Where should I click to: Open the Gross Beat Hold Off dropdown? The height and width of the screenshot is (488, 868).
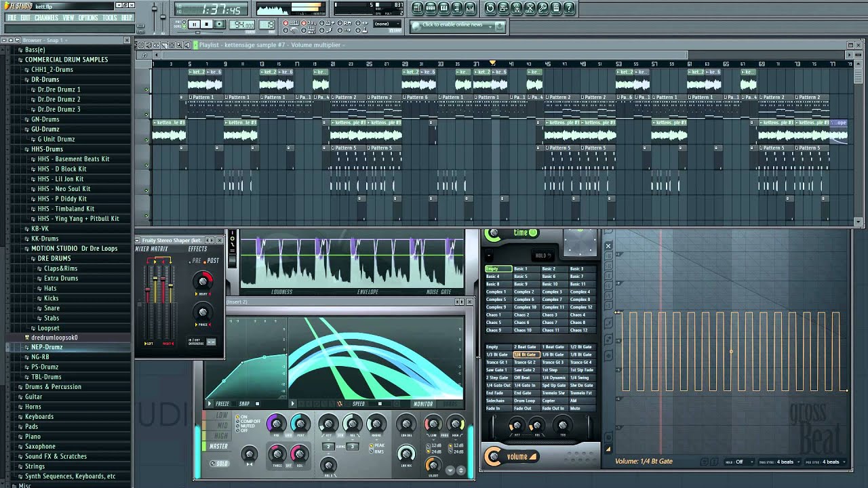[740, 462]
